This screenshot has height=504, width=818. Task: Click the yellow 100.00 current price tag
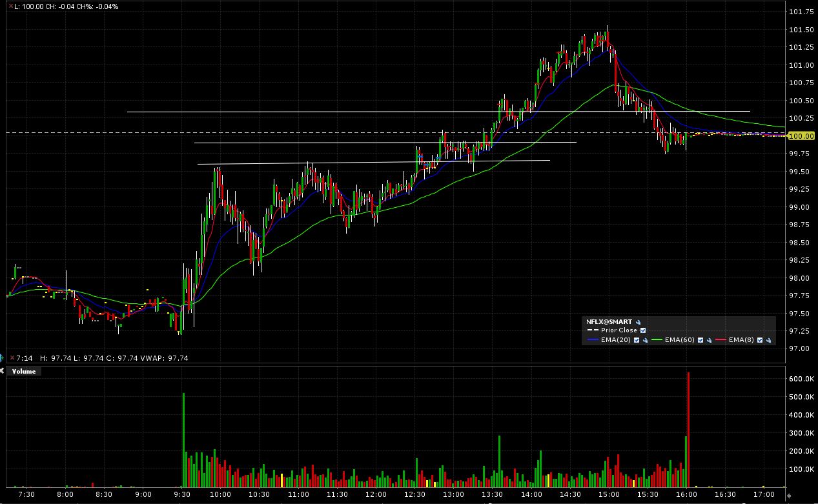coord(801,136)
